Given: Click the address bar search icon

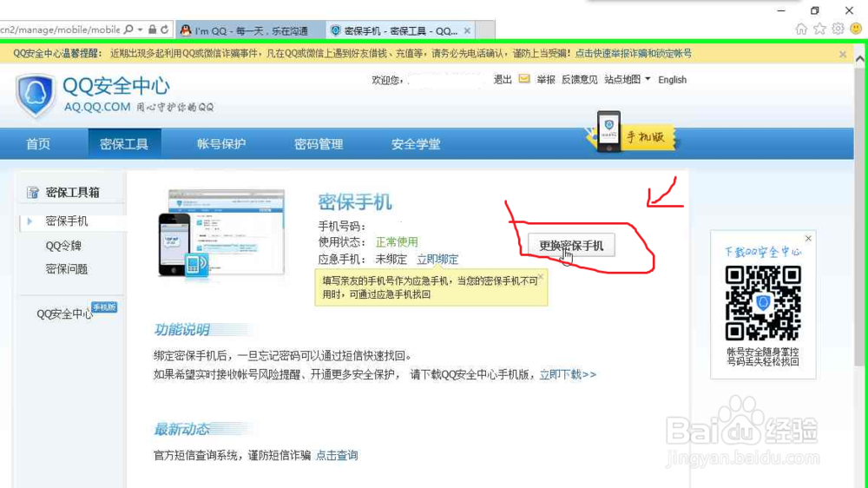Looking at the screenshot, I should coord(128,30).
